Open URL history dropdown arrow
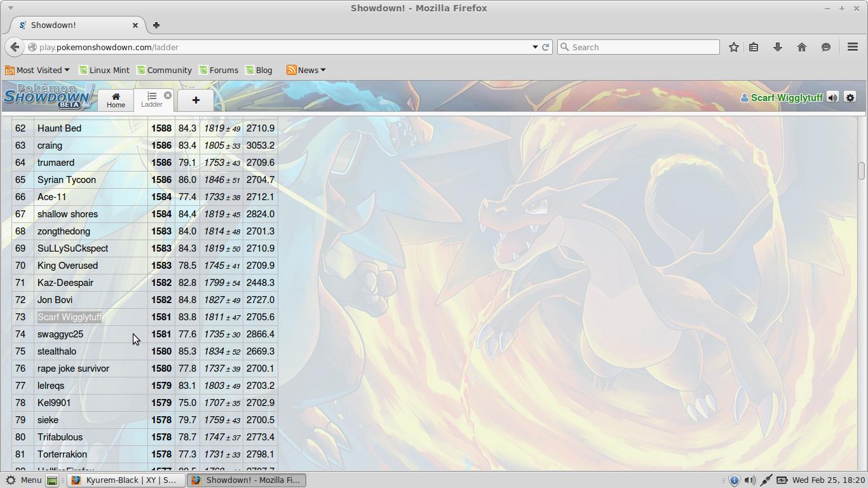 (535, 47)
